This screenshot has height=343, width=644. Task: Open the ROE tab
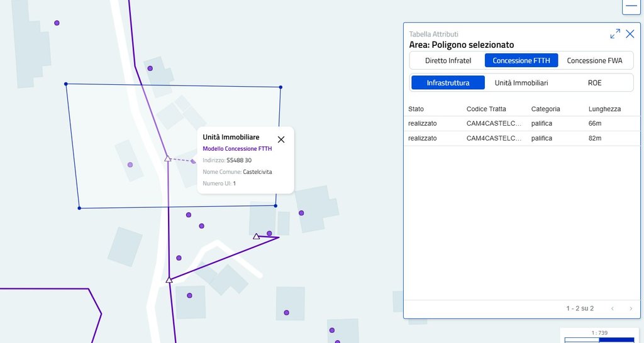point(594,82)
